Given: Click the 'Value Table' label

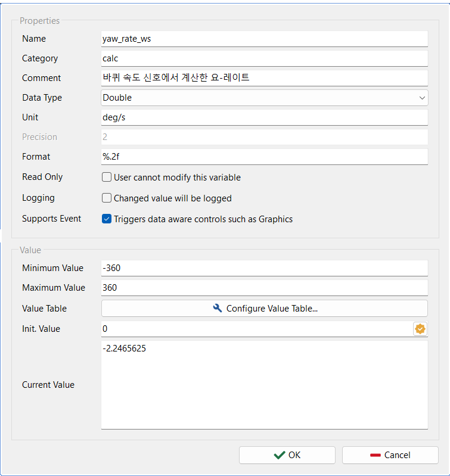Looking at the screenshot, I should 44,309.
